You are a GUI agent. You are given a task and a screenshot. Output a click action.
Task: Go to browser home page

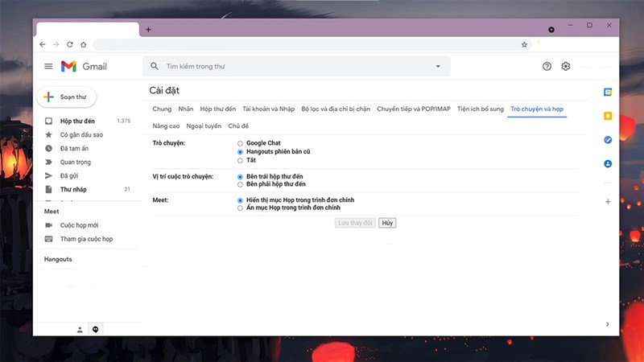point(84,44)
